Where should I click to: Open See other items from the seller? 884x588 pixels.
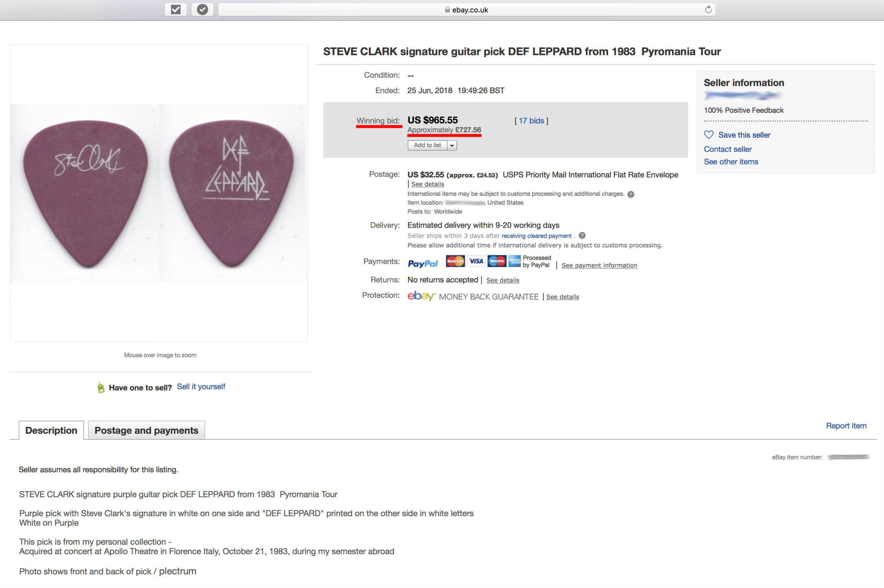731,161
